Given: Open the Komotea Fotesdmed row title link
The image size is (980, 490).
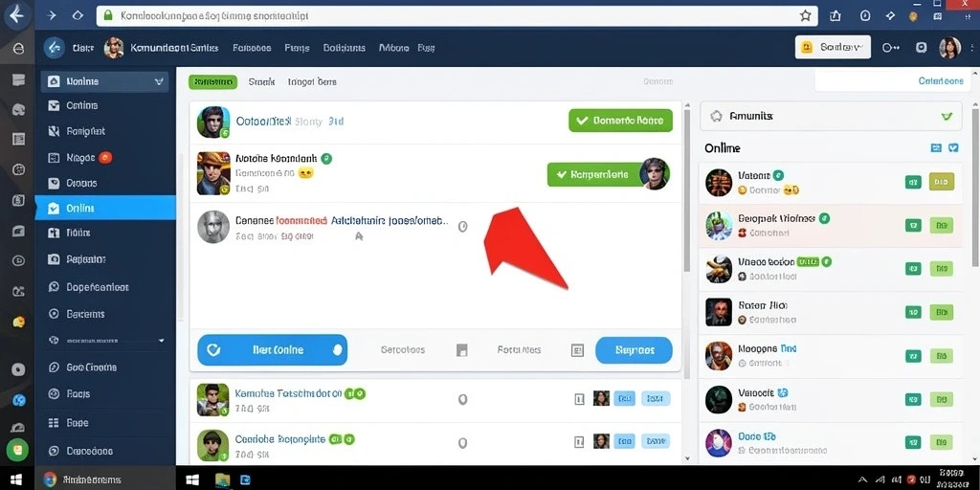Looking at the screenshot, I should click(288, 393).
